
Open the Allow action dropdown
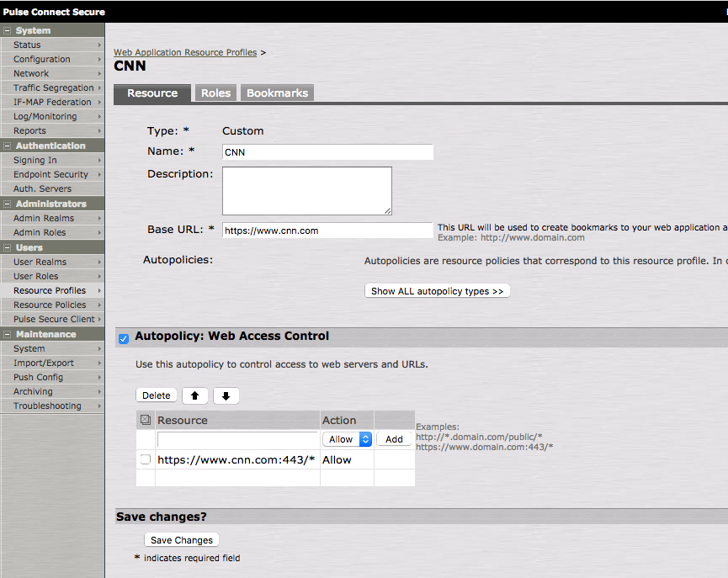347,438
